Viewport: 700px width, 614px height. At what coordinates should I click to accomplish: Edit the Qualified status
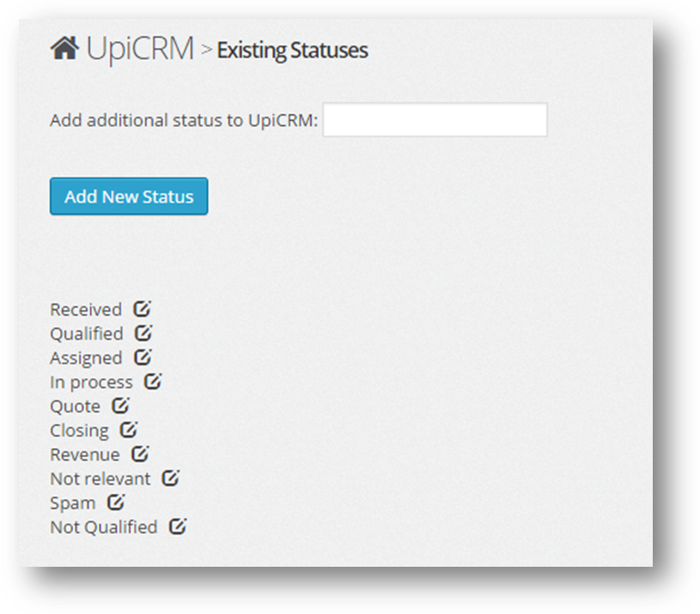143,333
